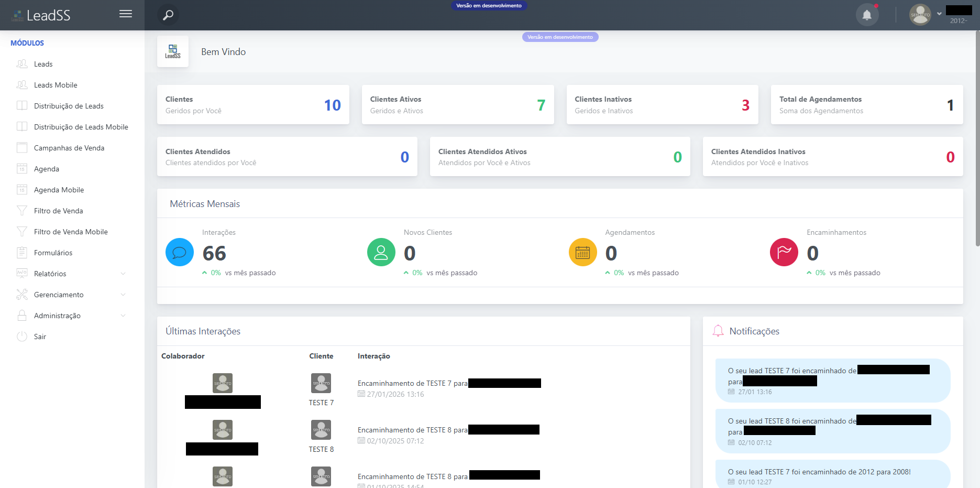Open the user profile dropdown arrow
980x488 pixels.
tap(939, 15)
